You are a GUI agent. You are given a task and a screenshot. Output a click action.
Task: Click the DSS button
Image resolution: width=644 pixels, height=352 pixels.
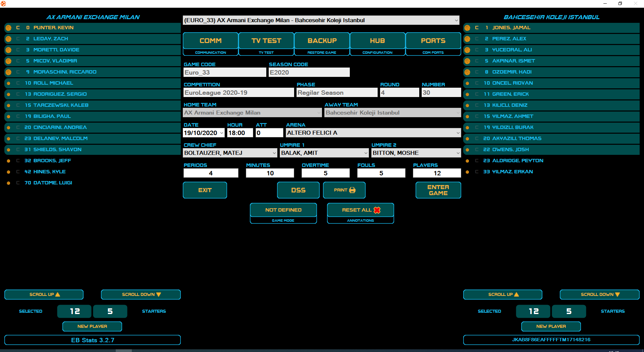pos(298,190)
